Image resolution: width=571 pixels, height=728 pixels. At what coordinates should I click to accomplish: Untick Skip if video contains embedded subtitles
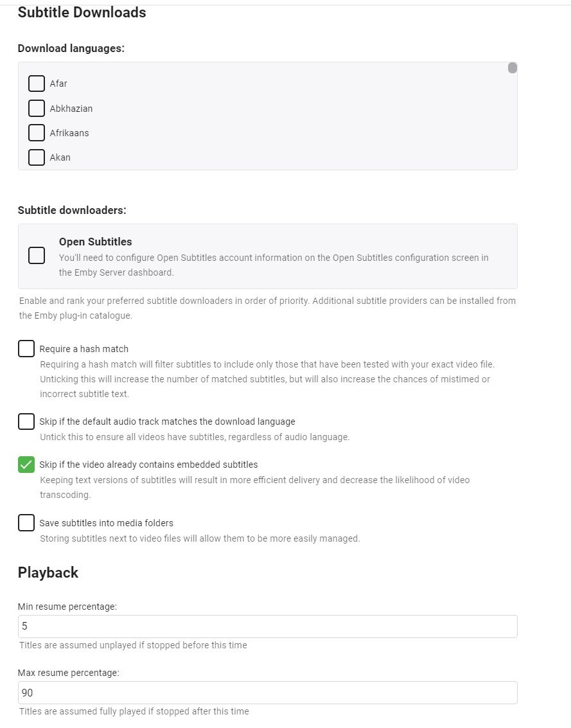pyautogui.click(x=26, y=465)
